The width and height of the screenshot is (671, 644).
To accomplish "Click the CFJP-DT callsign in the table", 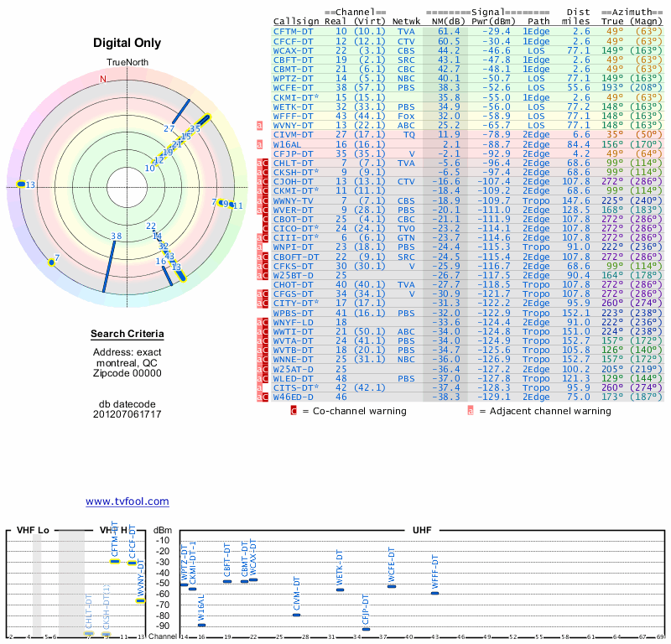I will point(294,153).
